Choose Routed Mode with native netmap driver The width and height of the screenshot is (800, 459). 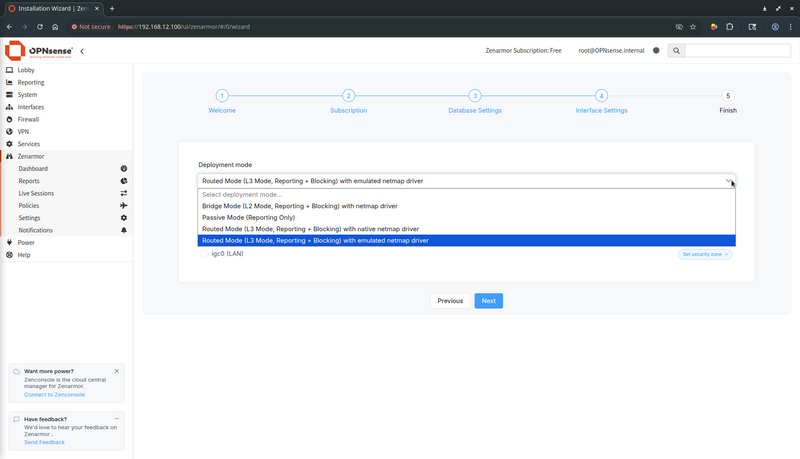click(x=466, y=229)
